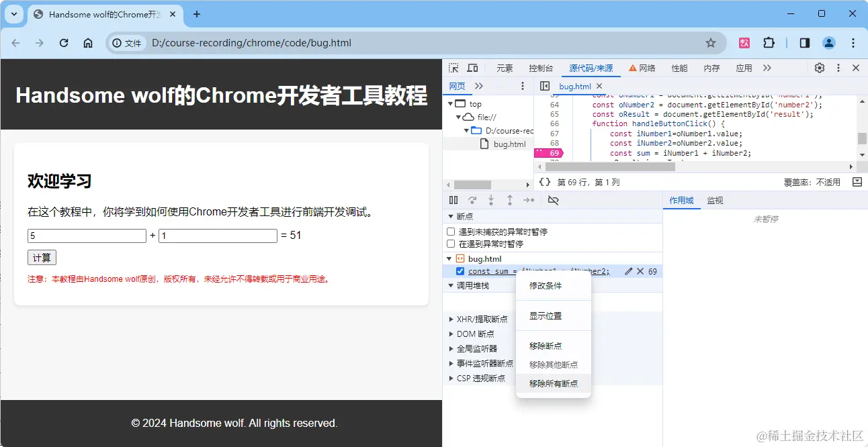
Task: Click the 计算 button on the page
Action: (42, 258)
